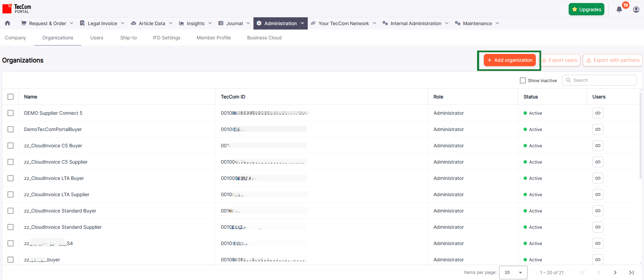Open the items per page dropdown
644x280 pixels.
click(513, 273)
